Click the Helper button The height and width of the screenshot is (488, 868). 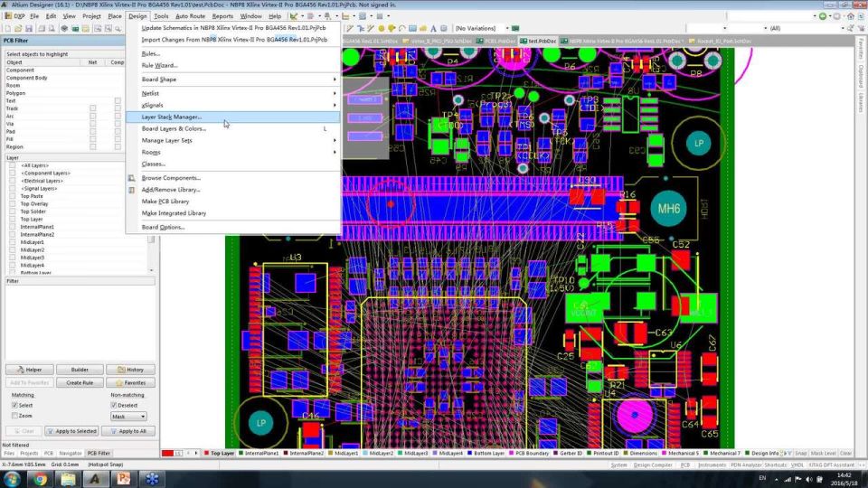(x=29, y=370)
